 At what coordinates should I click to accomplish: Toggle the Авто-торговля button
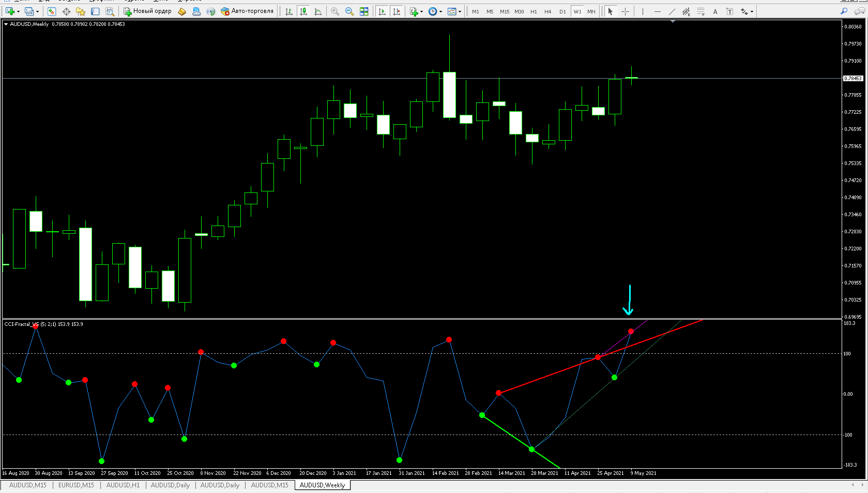[247, 11]
